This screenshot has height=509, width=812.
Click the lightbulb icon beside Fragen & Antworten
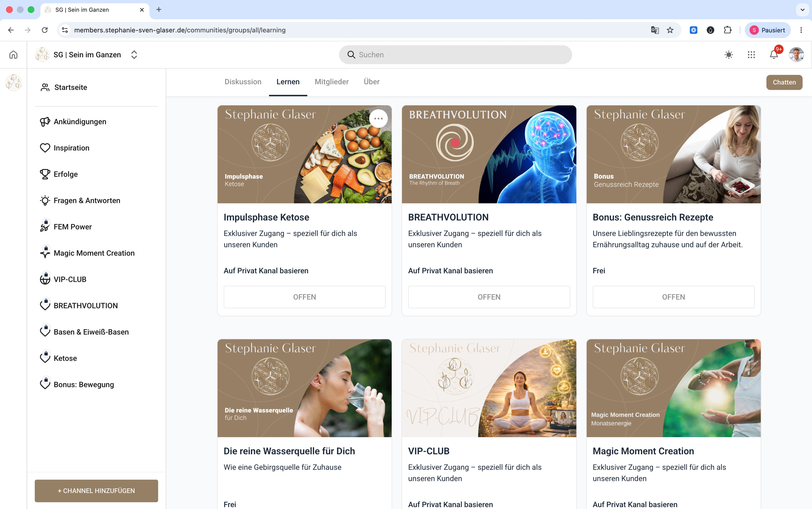coord(45,200)
